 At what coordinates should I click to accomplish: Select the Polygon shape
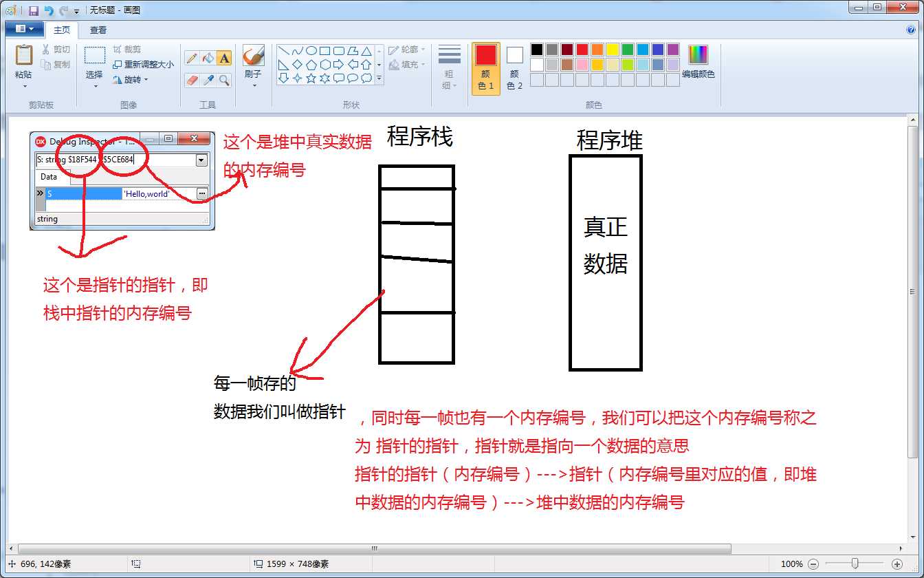[352, 51]
